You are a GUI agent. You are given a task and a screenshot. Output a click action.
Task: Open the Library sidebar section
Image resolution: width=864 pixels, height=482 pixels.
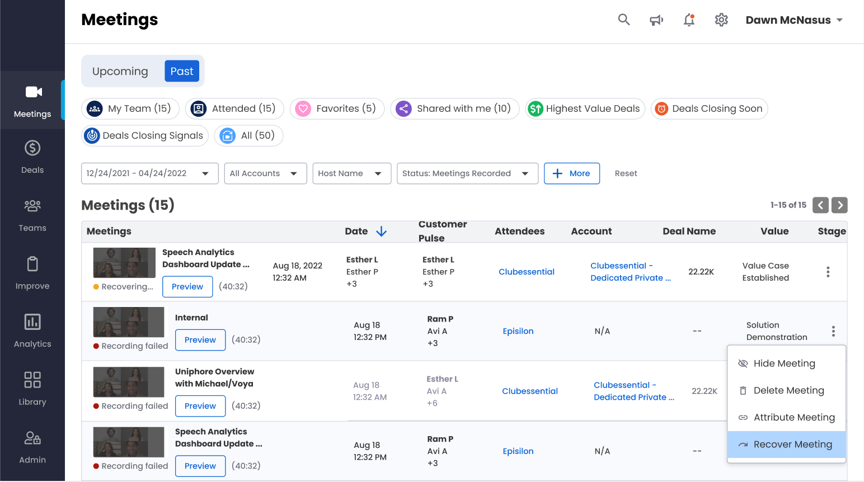tap(33, 389)
